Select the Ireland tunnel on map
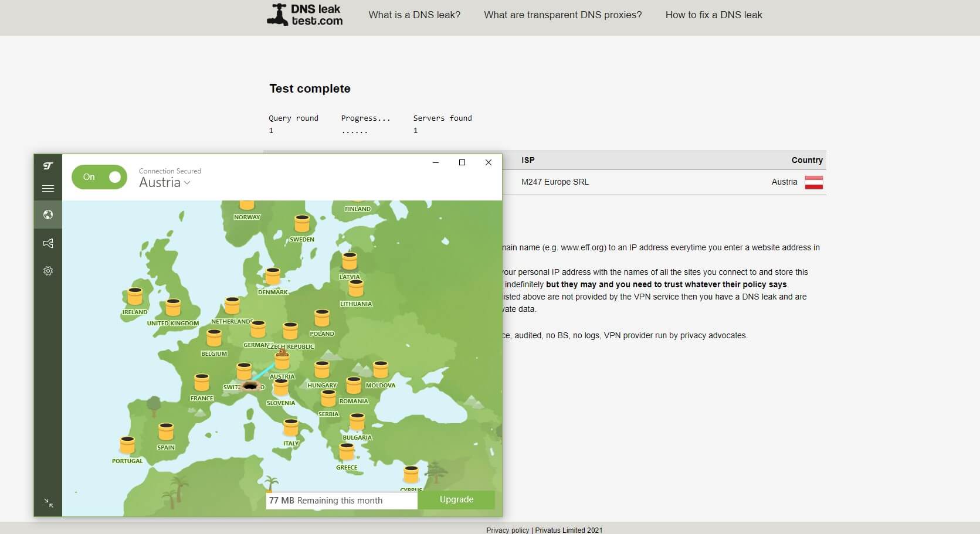Screen dimensions: 980x534 135,296
